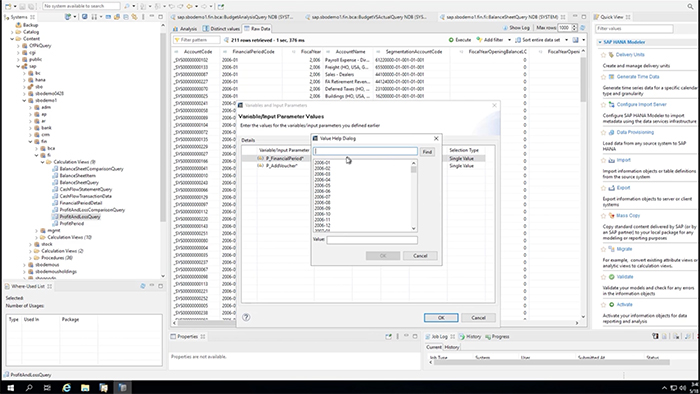Select 2006-12 in the value list
Viewport: 700px width, 394px height.
click(x=322, y=225)
